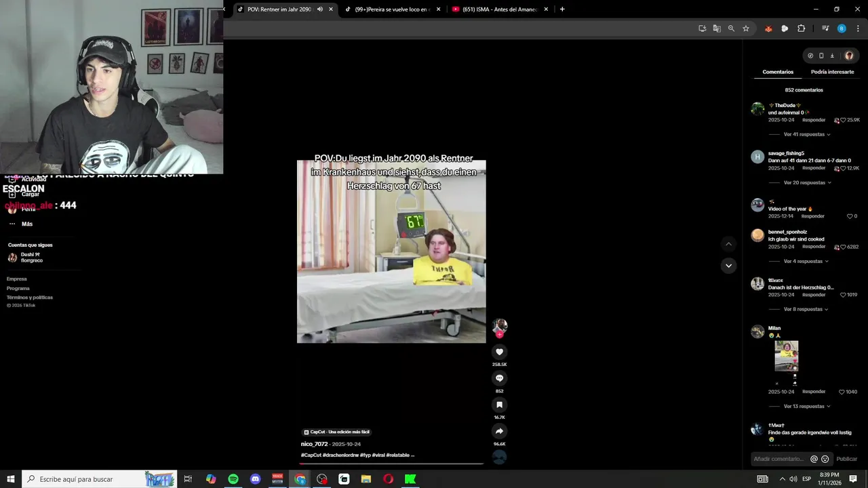The height and width of the screenshot is (488, 868).
Task: Open the Kick app on taskbar
Action: coord(410,479)
